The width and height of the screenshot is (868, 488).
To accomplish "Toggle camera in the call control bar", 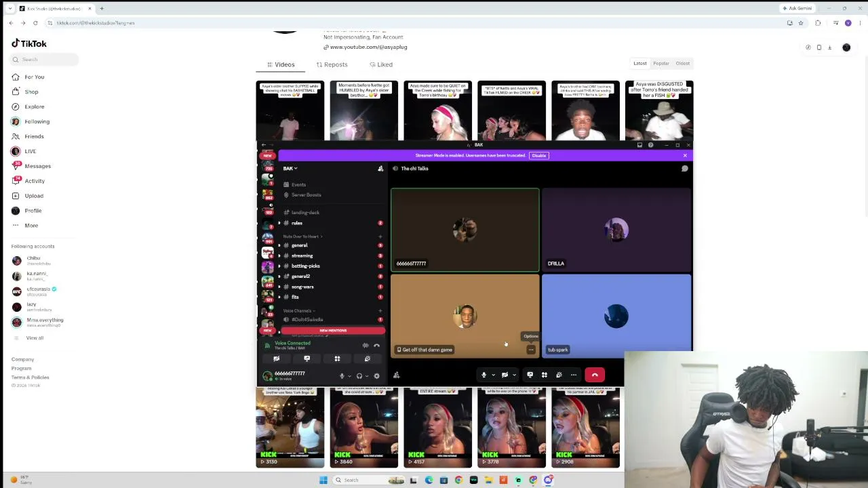I will (505, 375).
